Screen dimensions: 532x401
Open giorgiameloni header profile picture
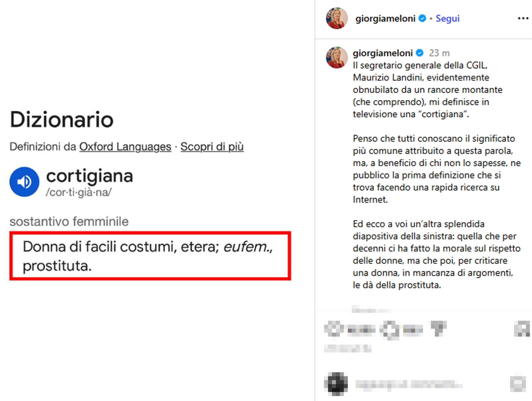337,18
